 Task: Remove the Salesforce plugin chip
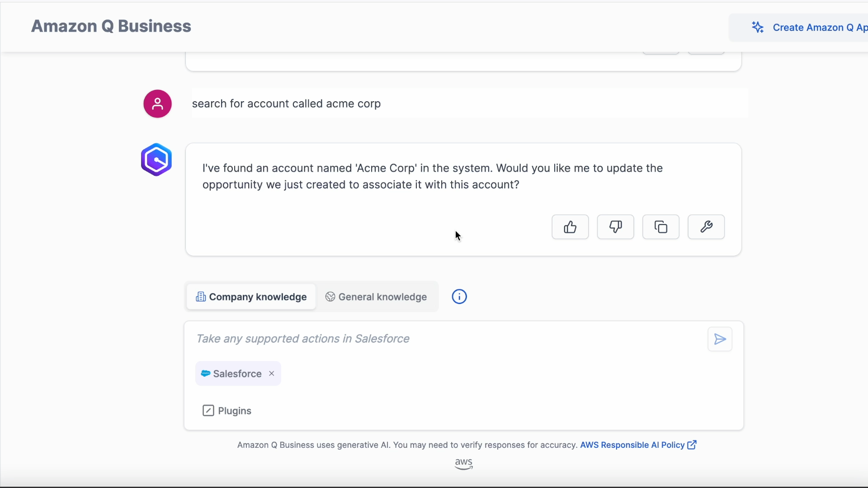[272, 374]
